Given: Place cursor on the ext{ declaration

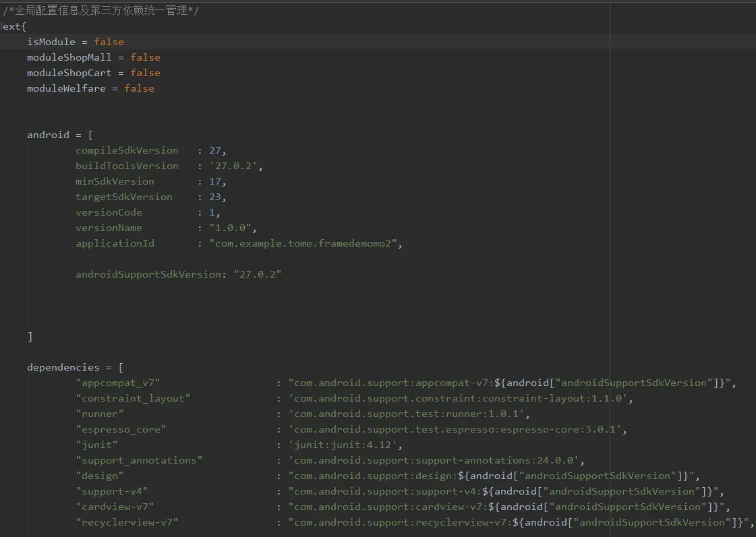Looking at the screenshot, I should pos(14,26).
